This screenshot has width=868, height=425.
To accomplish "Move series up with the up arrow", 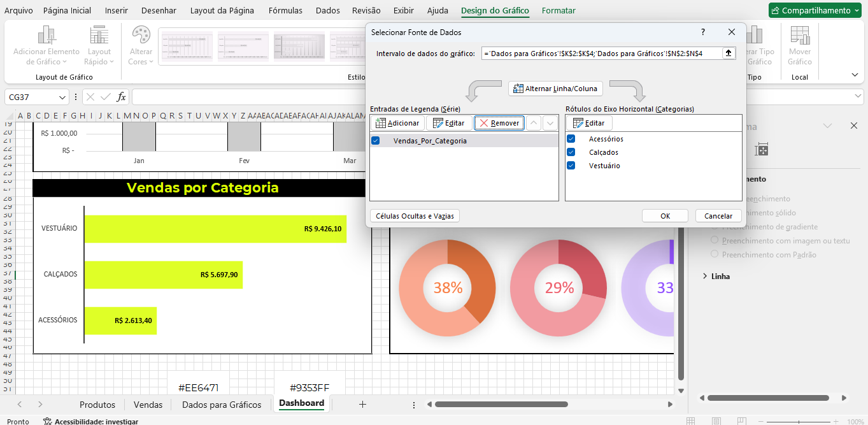I will coord(534,123).
